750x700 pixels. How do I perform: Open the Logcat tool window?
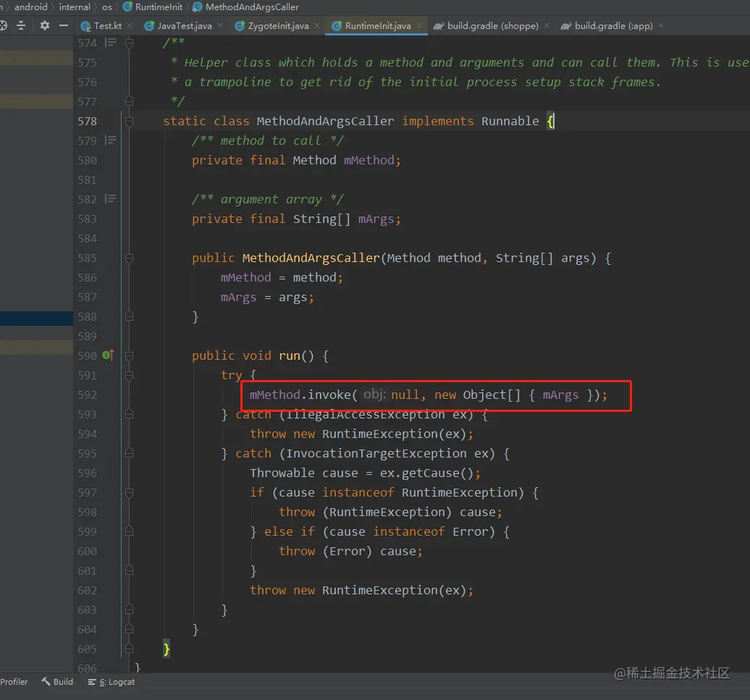111,682
